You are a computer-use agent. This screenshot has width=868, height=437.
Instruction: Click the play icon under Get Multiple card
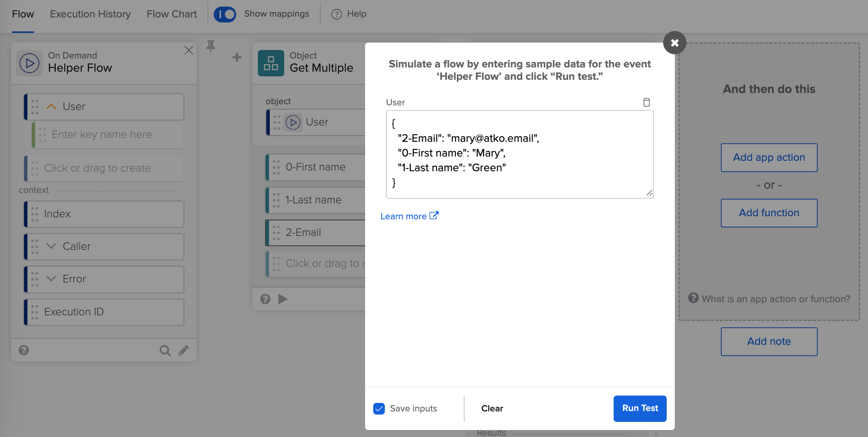tap(283, 299)
